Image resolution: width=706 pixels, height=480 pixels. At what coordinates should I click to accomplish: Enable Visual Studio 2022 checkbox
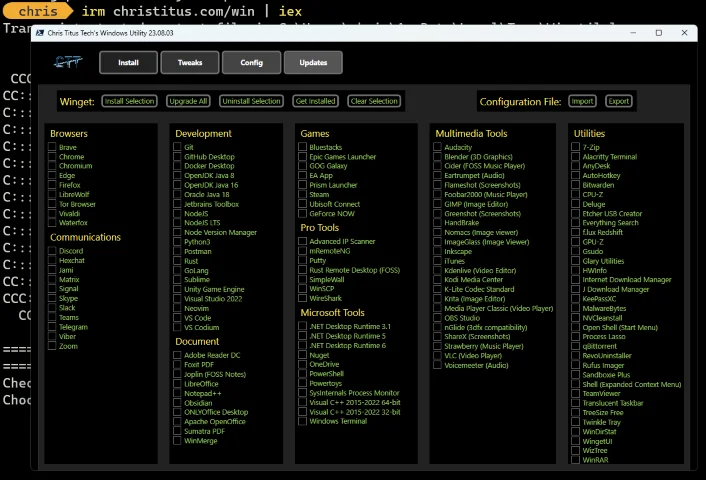(177, 299)
